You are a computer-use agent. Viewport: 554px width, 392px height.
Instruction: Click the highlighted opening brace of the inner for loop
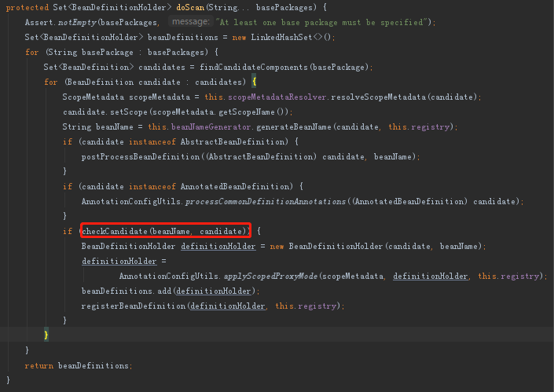[254, 82]
